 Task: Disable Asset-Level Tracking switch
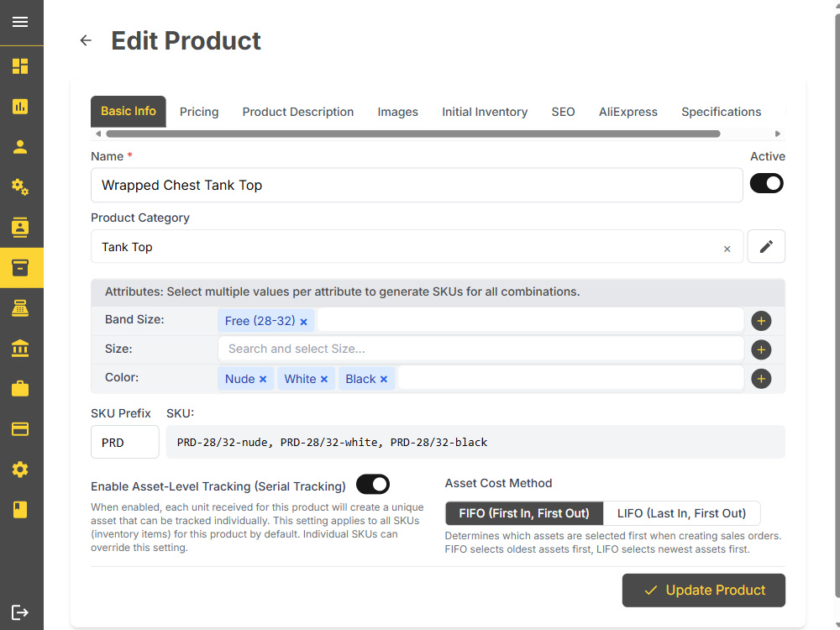click(373, 485)
